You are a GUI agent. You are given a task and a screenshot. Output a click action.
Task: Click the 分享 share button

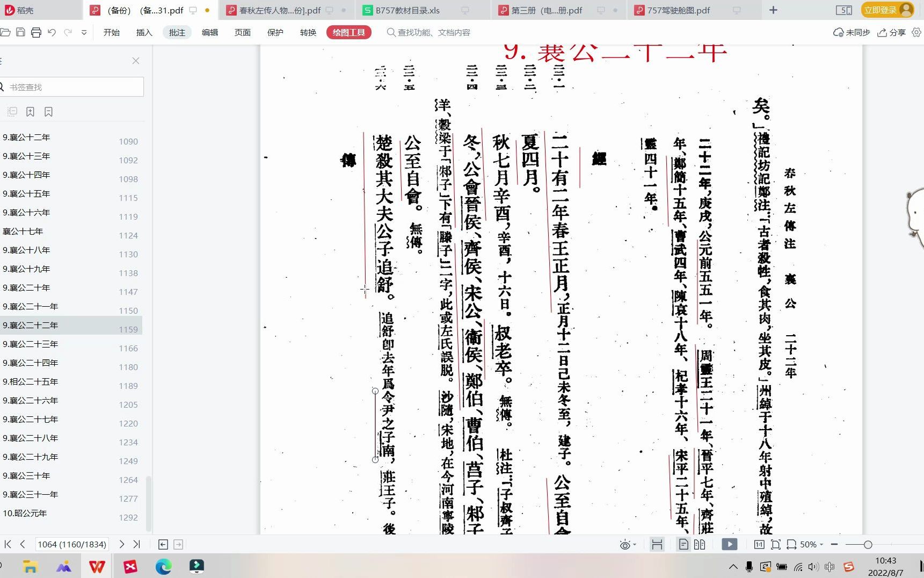coord(891,32)
